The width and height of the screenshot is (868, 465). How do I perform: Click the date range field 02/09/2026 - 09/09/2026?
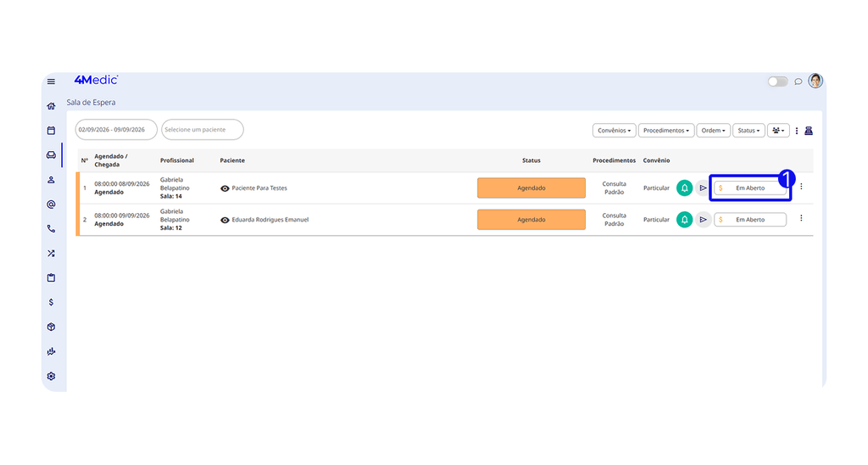(x=116, y=130)
